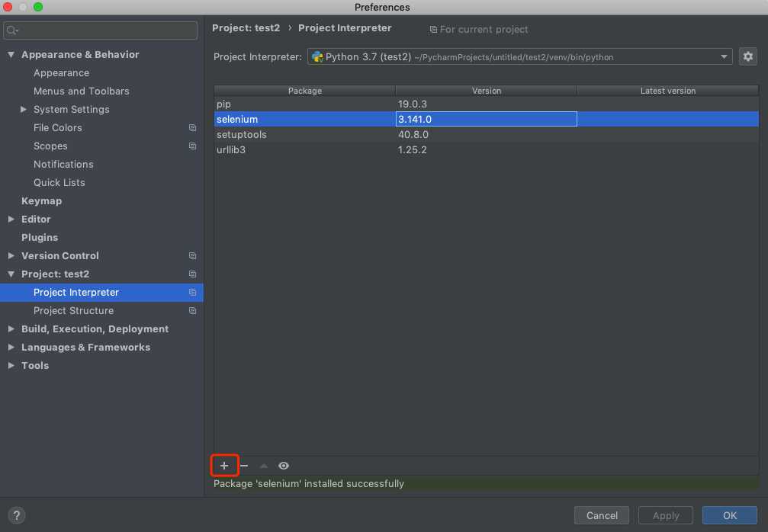The height and width of the screenshot is (532, 768).
Task: Click the project-level icon next to File Colors
Action: click(192, 128)
